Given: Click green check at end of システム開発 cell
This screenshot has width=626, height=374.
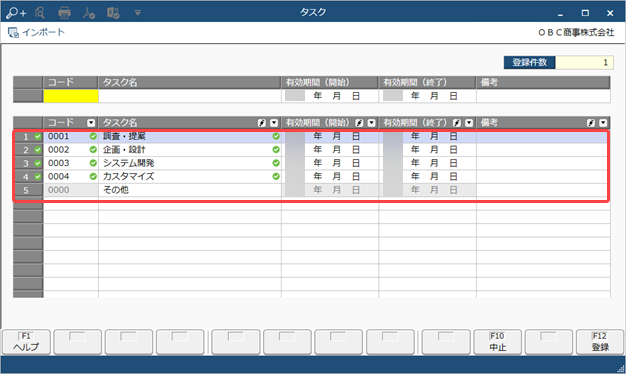Looking at the screenshot, I should point(276,163).
